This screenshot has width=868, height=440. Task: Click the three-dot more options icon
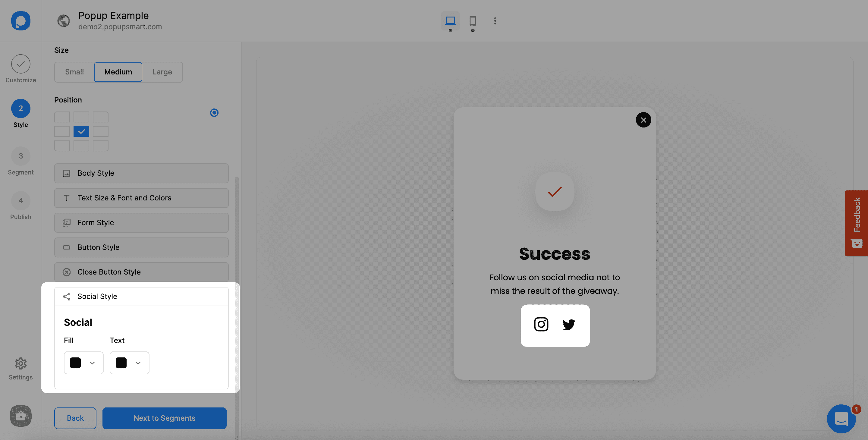coord(494,21)
